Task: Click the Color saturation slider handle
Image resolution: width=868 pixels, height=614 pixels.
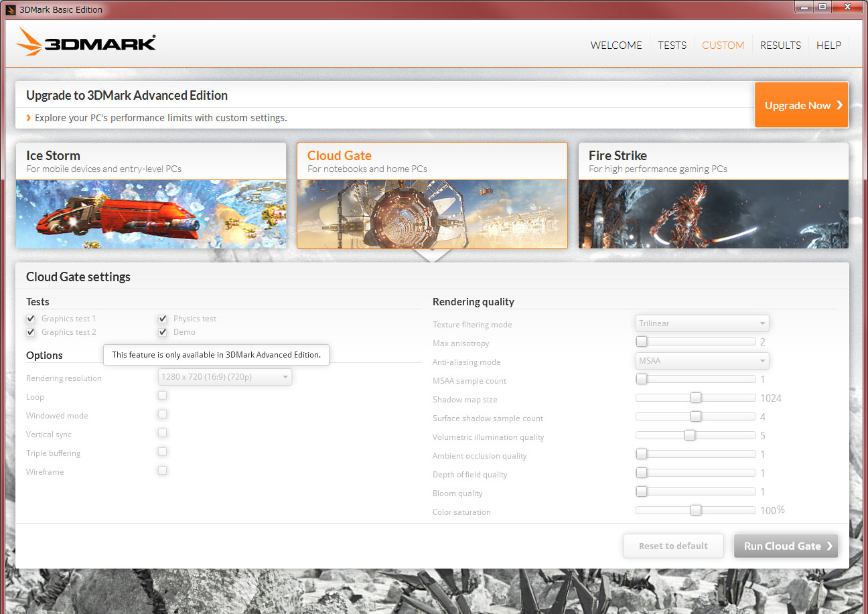Action: [x=696, y=510]
